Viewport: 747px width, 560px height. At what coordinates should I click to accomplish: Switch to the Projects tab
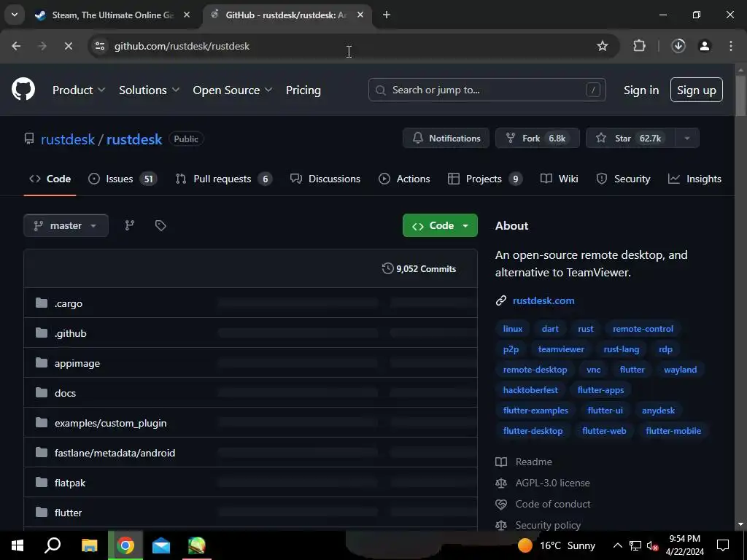click(485, 179)
